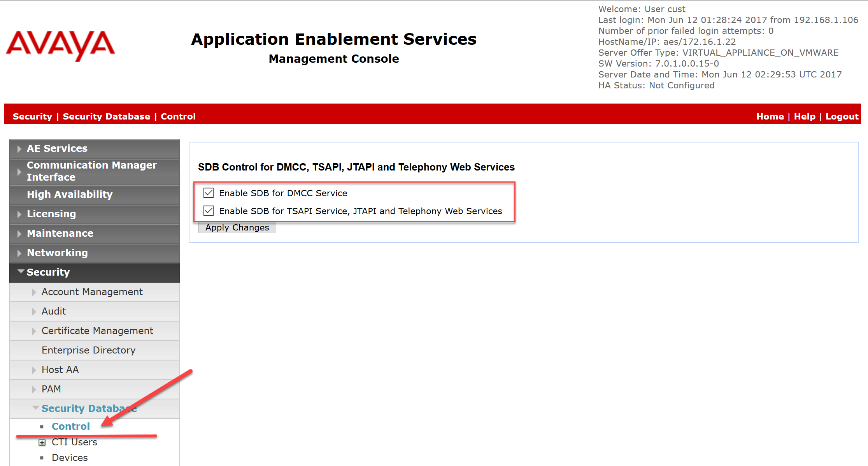The height and width of the screenshot is (466, 868).
Task: Click Welcome: User cust text
Action: [x=642, y=9]
